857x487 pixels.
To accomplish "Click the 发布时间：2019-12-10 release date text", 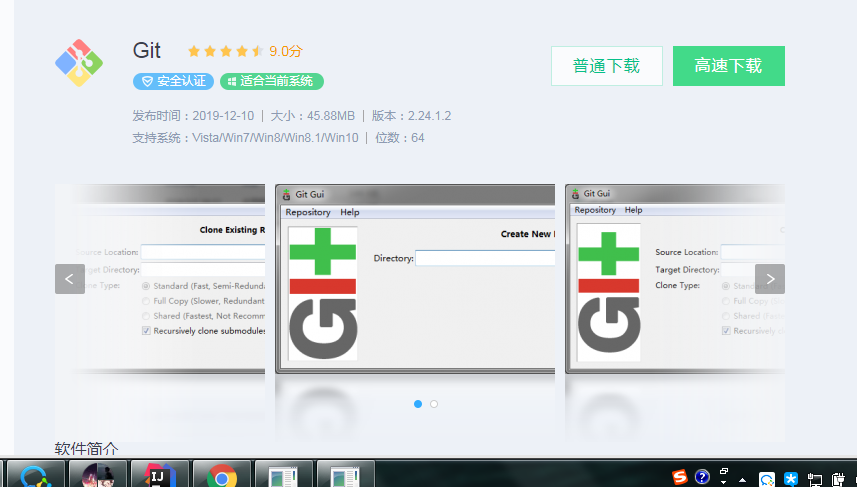I will 193,116.
